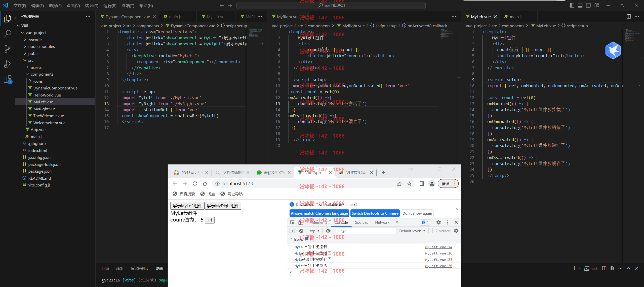This screenshot has width=644, height=287.
Task: Open new browser tab
Action: pos(383,173)
